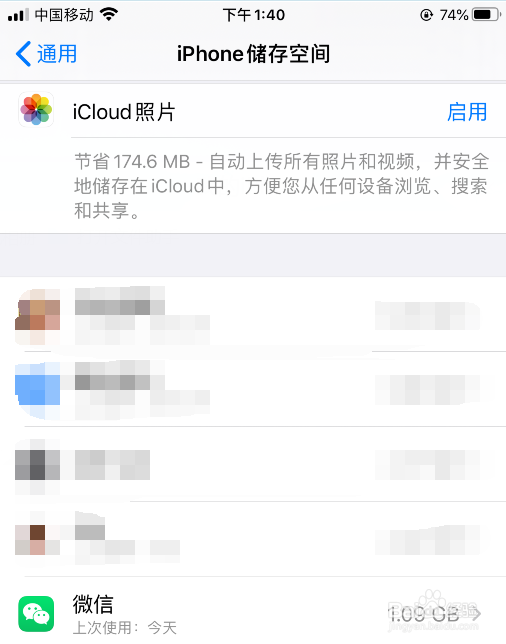Tap the blue back chevron arrow
The height and width of the screenshot is (644, 506).
[x=23, y=54]
